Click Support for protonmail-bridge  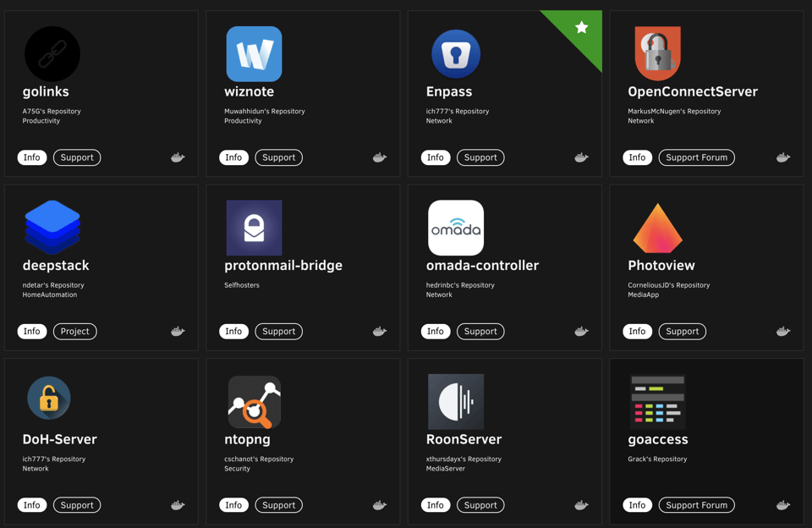(x=278, y=331)
